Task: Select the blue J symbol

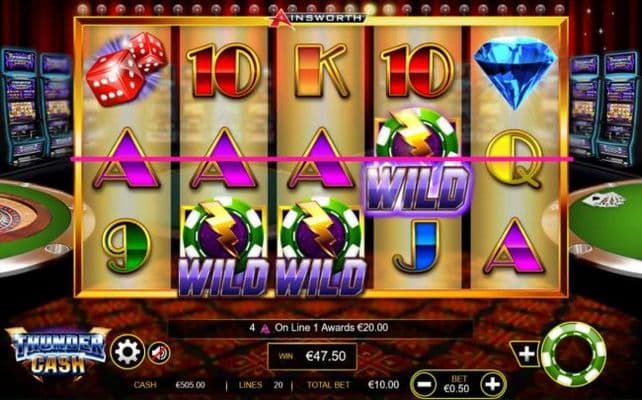Action: pyautogui.click(x=416, y=247)
